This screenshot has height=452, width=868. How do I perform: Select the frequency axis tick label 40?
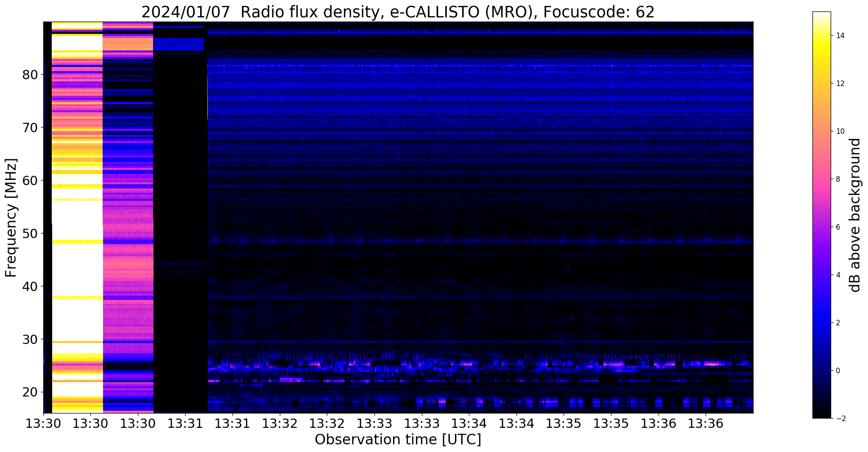(30, 286)
